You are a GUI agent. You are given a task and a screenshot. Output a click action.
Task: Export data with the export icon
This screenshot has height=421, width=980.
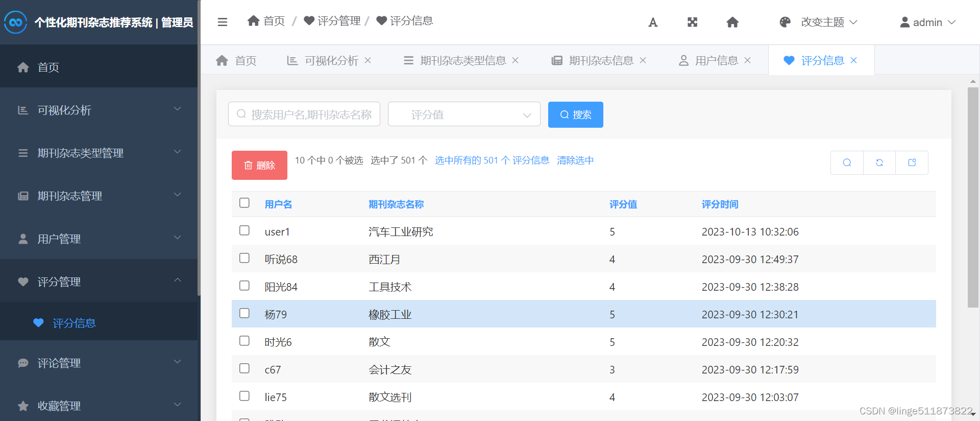pyautogui.click(x=912, y=162)
